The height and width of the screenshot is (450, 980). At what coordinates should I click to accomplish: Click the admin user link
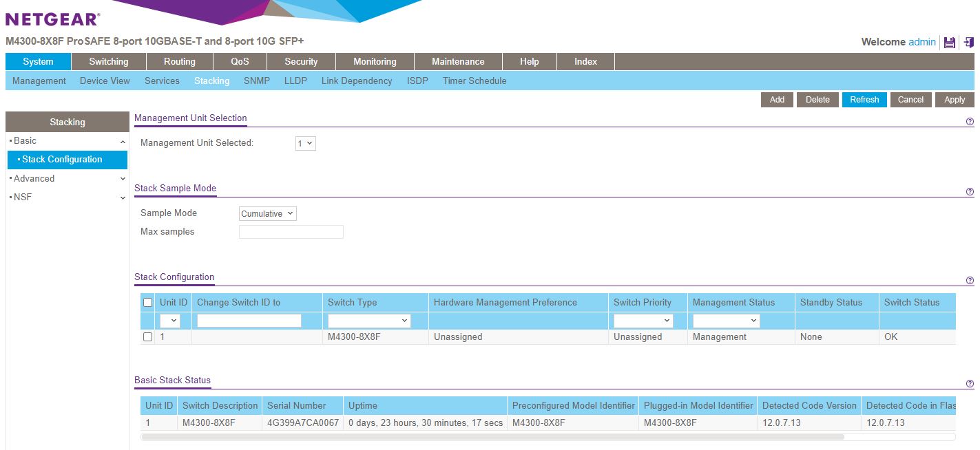click(921, 42)
